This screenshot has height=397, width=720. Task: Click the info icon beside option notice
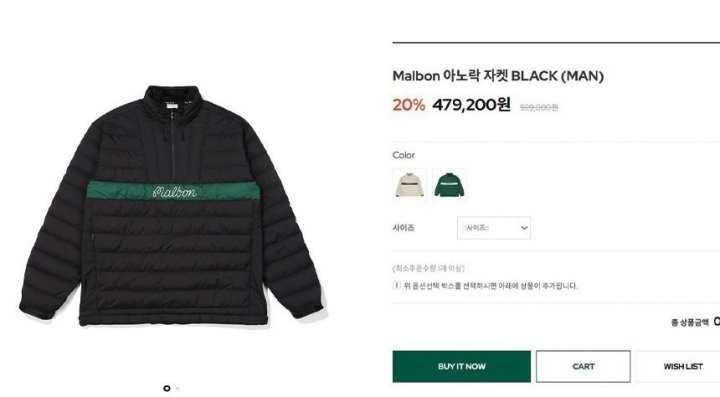396,285
